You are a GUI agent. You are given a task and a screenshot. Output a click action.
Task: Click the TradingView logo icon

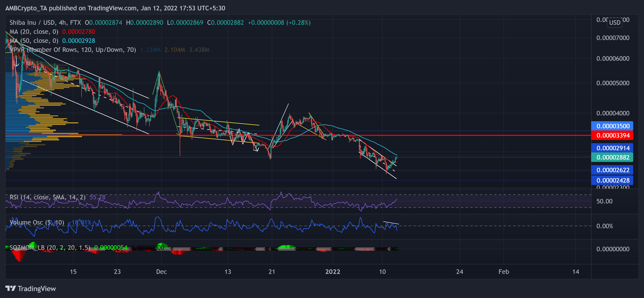pos(11,289)
